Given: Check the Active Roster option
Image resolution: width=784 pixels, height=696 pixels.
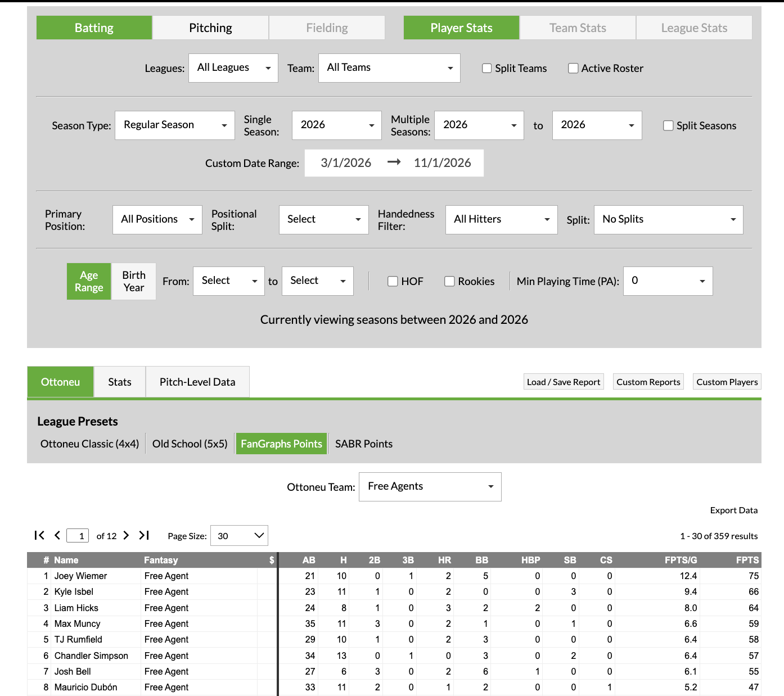Looking at the screenshot, I should coord(573,68).
